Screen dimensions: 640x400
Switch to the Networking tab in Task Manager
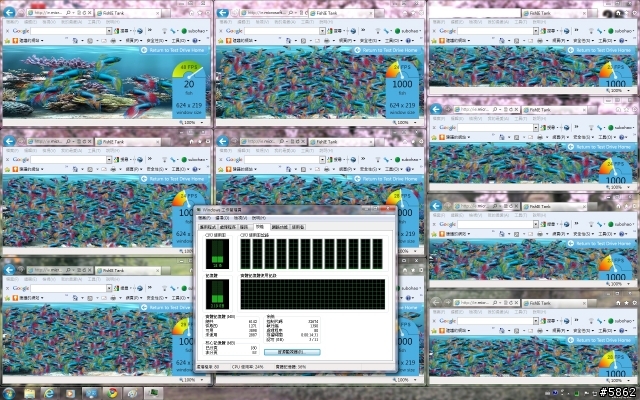(280, 227)
